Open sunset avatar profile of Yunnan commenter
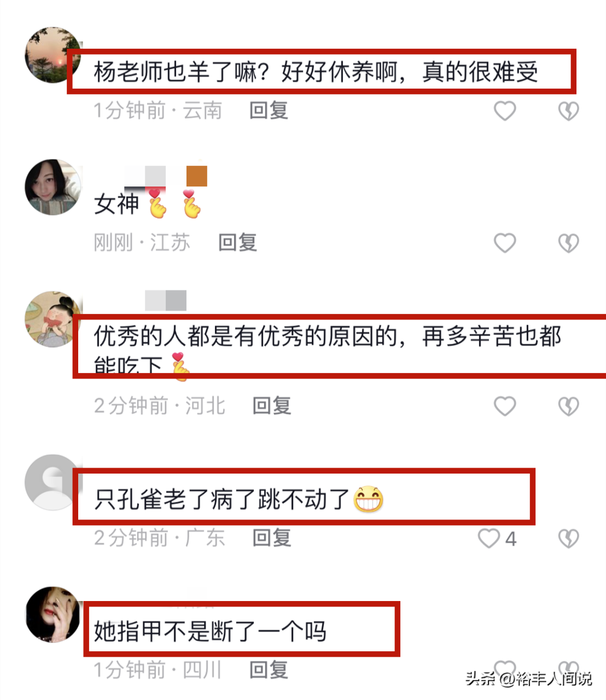Image resolution: width=606 pixels, height=700 pixels. click(53, 55)
